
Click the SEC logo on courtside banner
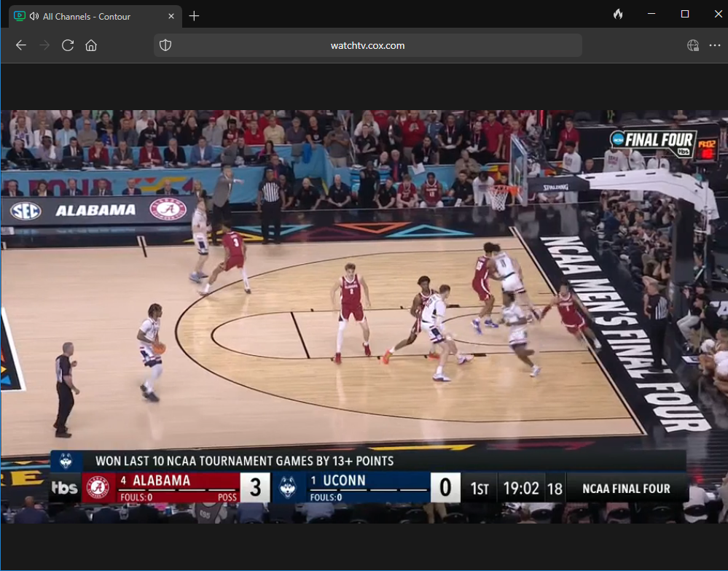[x=26, y=211]
